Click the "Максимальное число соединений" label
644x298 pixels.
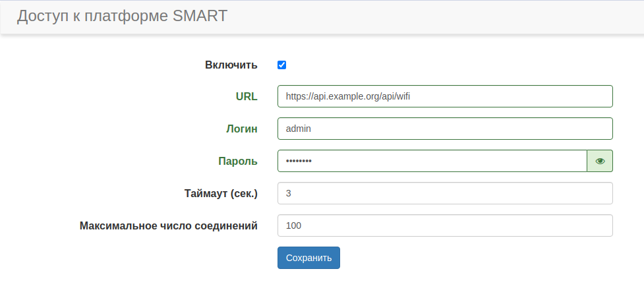pyautogui.click(x=168, y=225)
